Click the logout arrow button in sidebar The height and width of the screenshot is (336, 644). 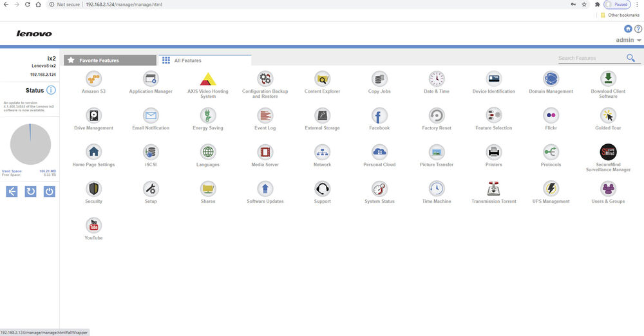point(12,191)
